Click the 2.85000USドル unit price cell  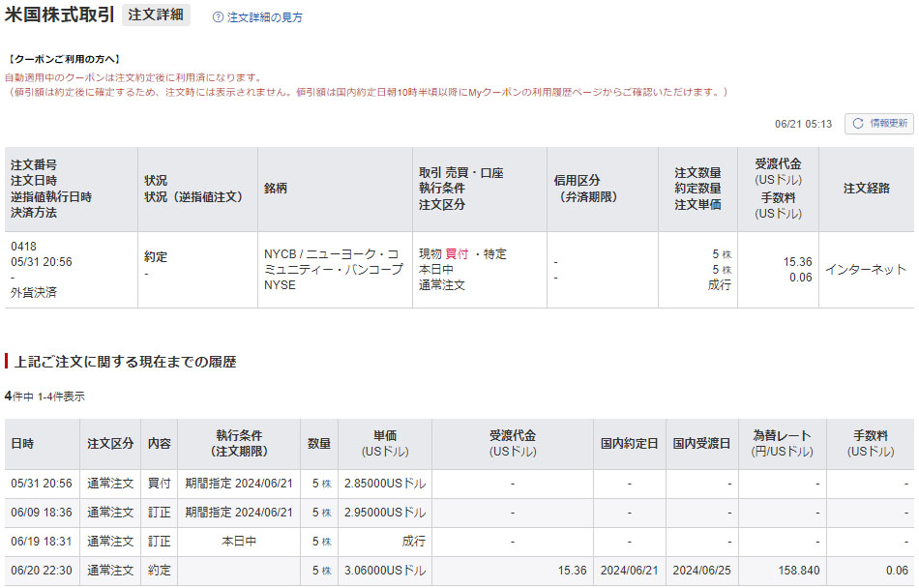coord(384,484)
